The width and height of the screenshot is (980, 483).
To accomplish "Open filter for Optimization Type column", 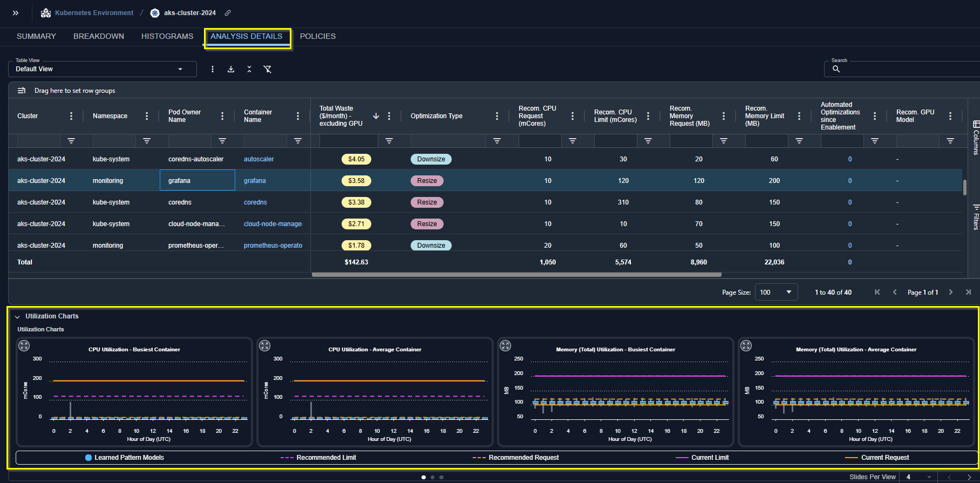I will coord(497,141).
